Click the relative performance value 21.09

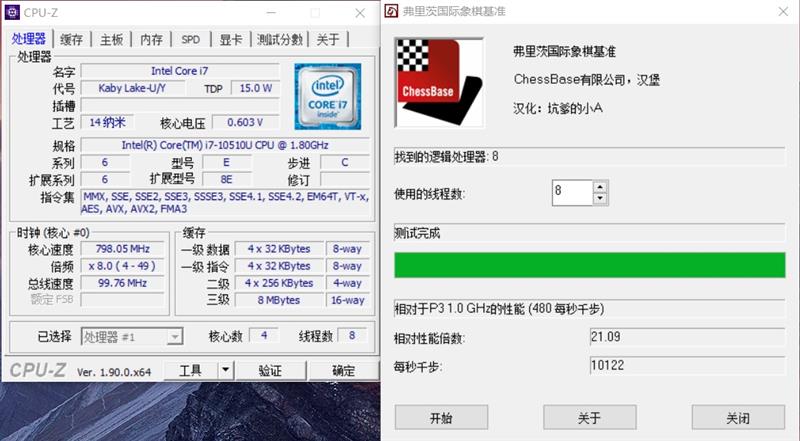[687, 337]
